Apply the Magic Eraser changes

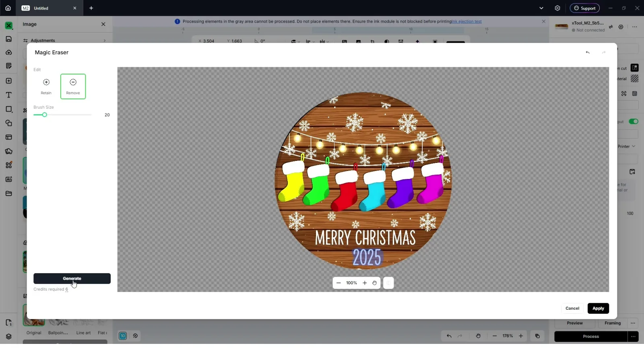tap(598, 308)
